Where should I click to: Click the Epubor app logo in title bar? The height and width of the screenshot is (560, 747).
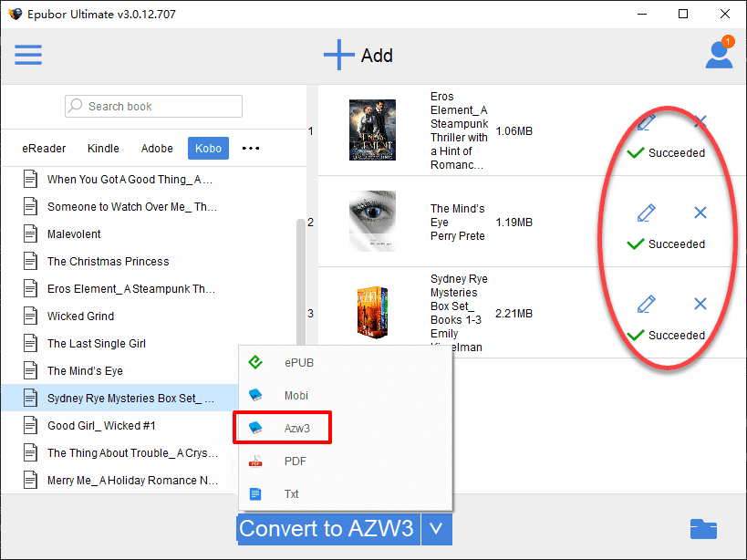[16, 14]
